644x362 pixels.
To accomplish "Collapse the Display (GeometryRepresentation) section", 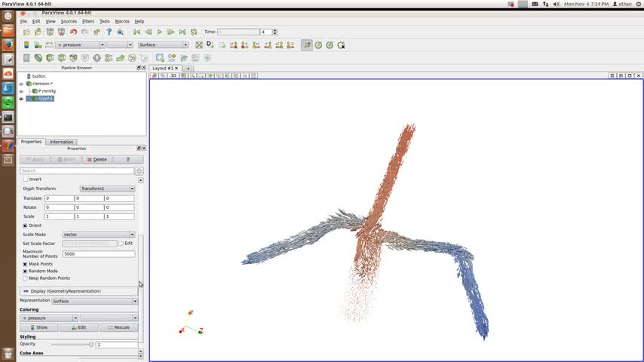I will (79, 291).
